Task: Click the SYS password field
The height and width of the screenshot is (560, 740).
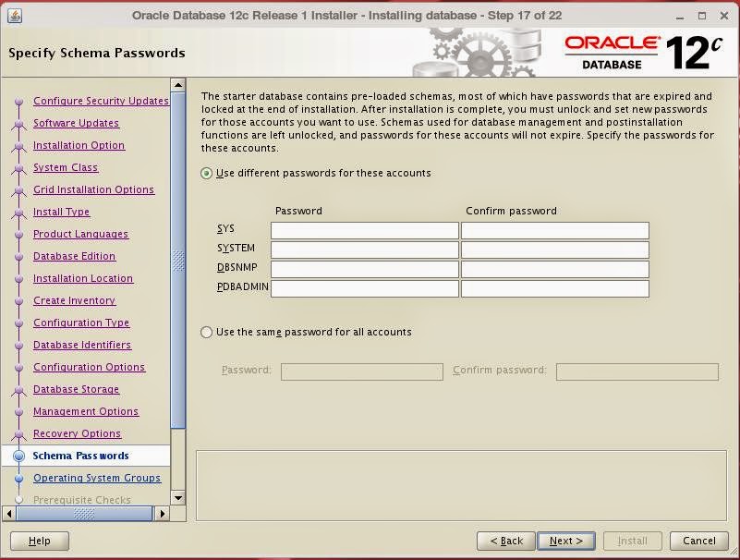Action: pyautogui.click(x=364, y=230)
